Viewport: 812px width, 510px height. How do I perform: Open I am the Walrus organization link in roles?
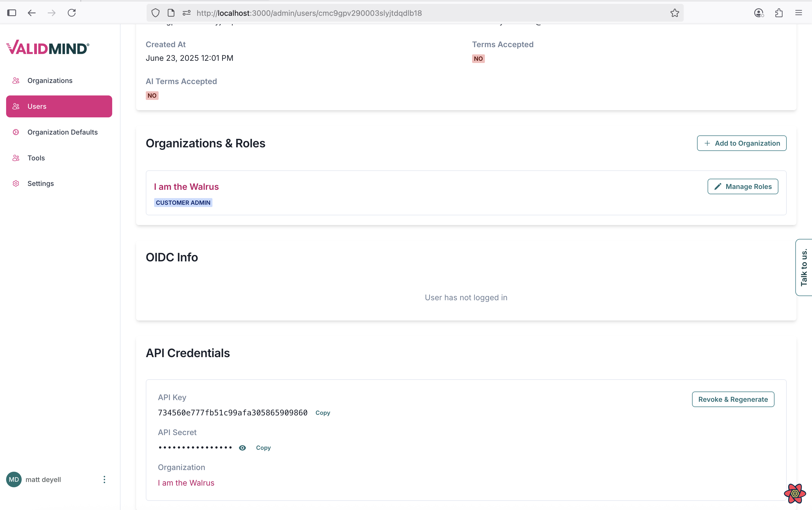point(187,187)
